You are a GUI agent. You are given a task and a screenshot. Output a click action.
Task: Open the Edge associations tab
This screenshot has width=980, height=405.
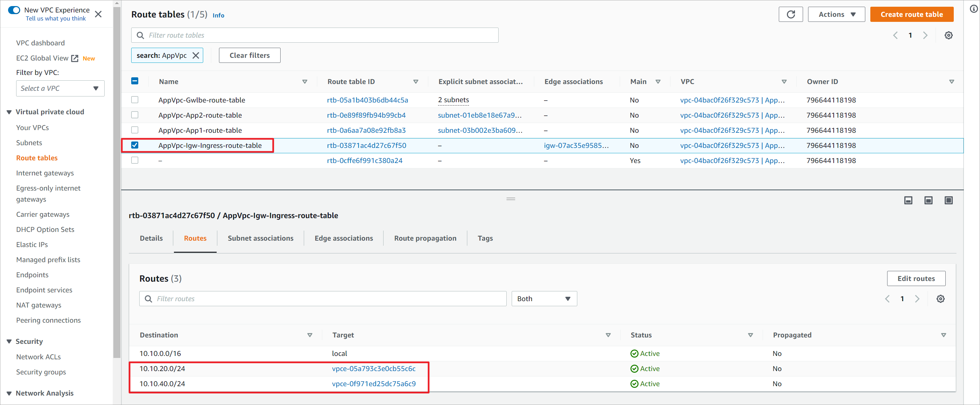pyautogui.click(x=343, y=239)
